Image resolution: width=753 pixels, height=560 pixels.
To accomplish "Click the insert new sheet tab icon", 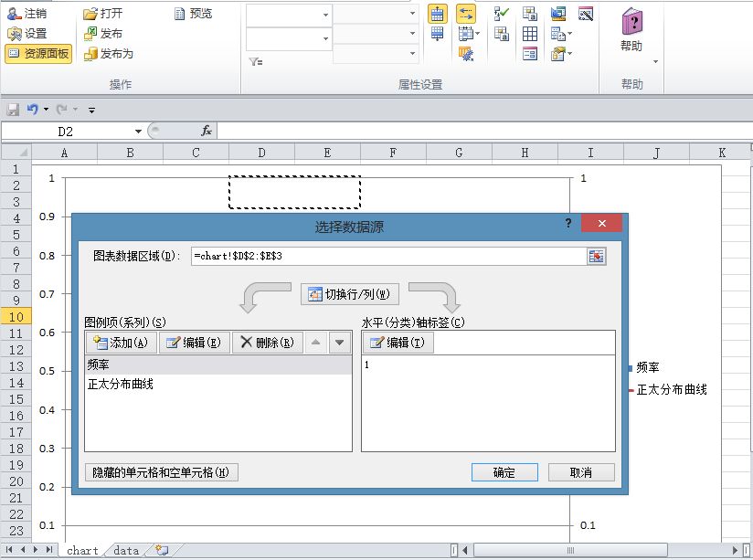I will pyautogui.click(x=163, y=550).
